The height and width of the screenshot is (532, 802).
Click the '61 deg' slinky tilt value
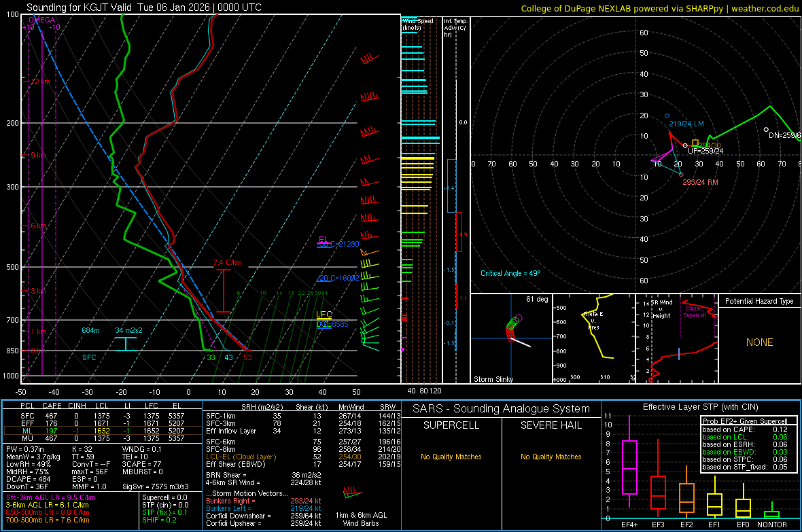tap(537, 299)
